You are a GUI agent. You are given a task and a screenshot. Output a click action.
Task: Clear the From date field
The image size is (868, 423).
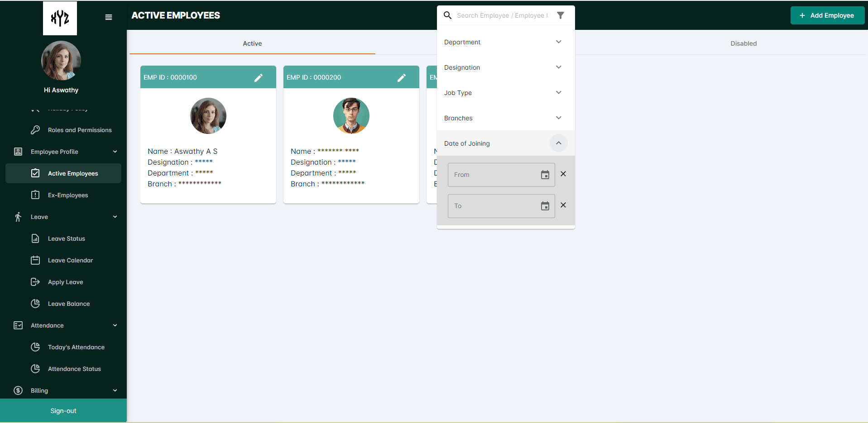pos(563,174)
